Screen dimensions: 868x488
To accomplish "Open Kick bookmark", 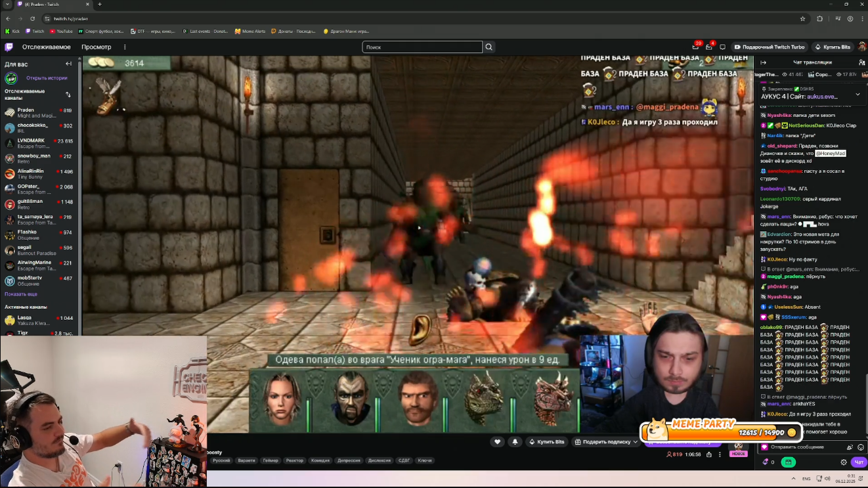I will [12, 32].
